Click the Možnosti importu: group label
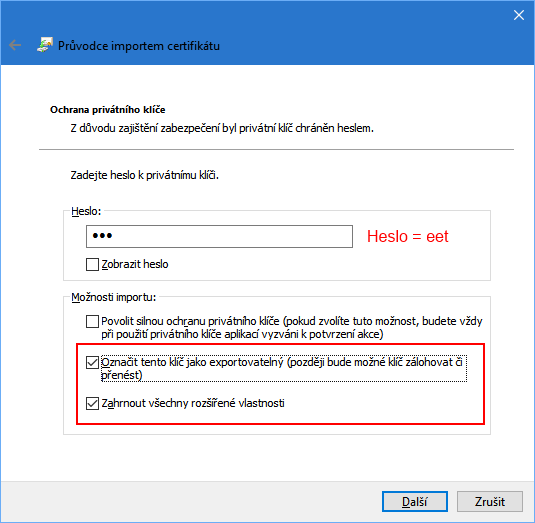Screen dimensions: 535x523 click(114, 297)
